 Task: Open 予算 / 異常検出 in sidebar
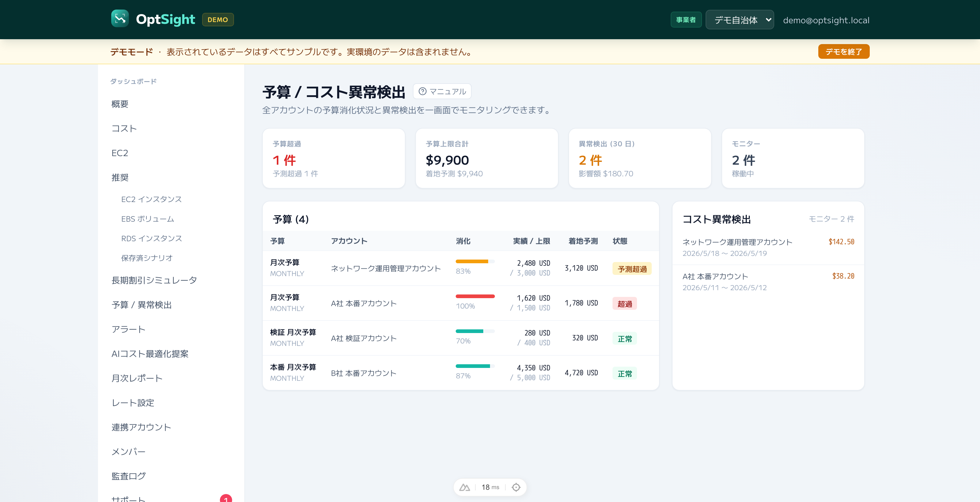pyautogui.click(x=141, y=305)
